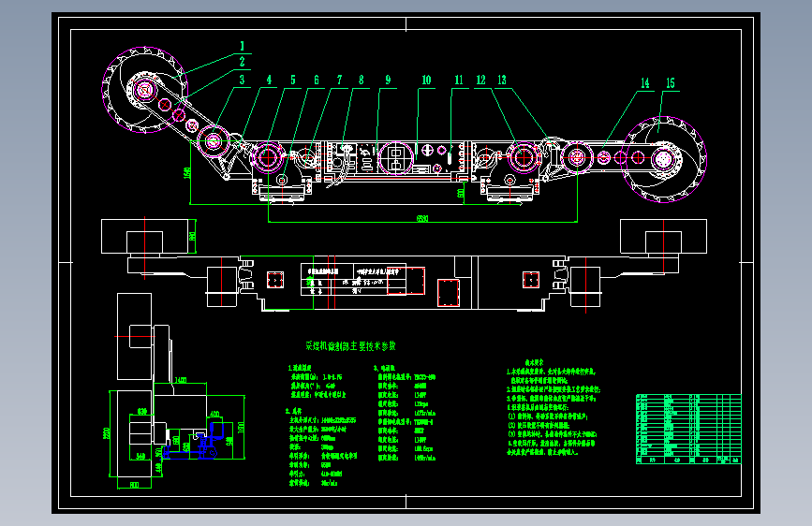Select part callout number 3

point(242,80)
